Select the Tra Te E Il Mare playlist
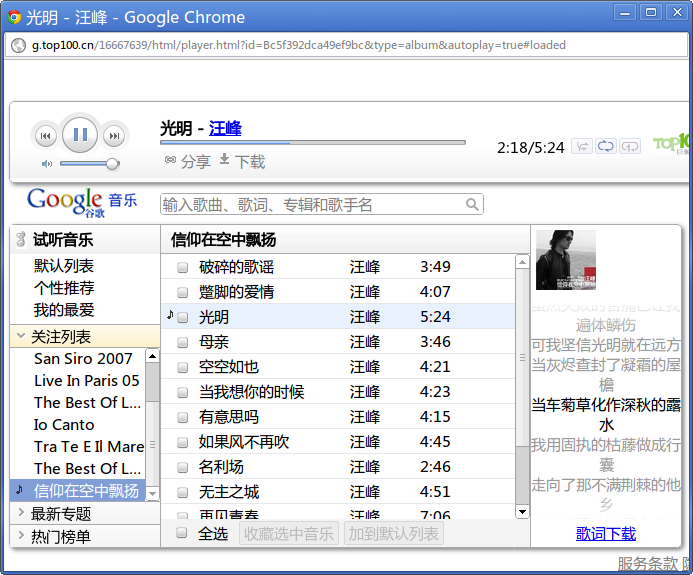Viewport: 693px width, 575px height. pos(89,446)
